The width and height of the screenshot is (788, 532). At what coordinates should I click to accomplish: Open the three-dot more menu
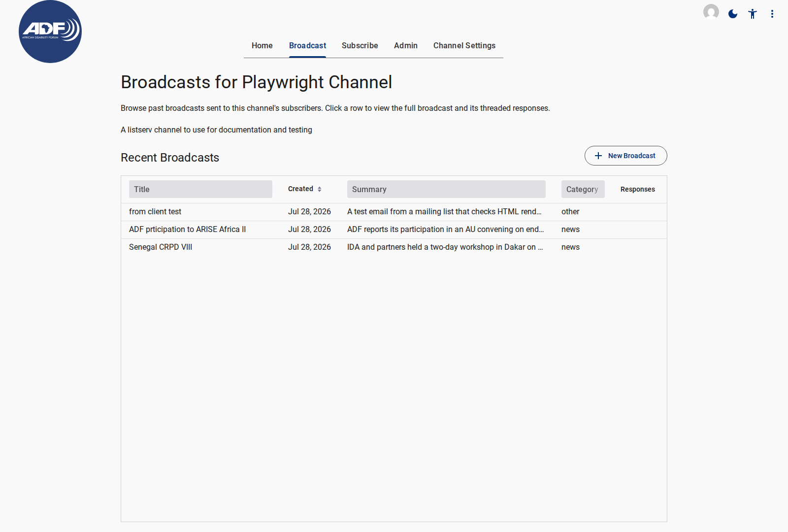(x=772, y=14)
